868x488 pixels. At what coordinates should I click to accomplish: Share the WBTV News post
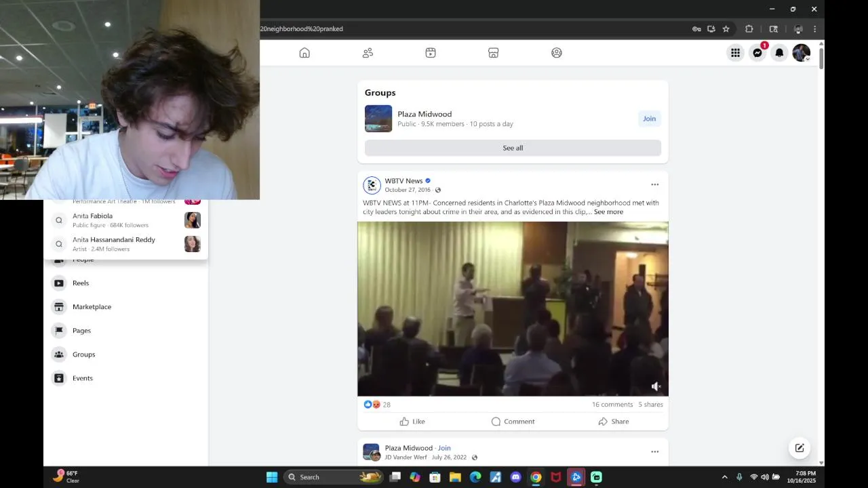point(614,422)
